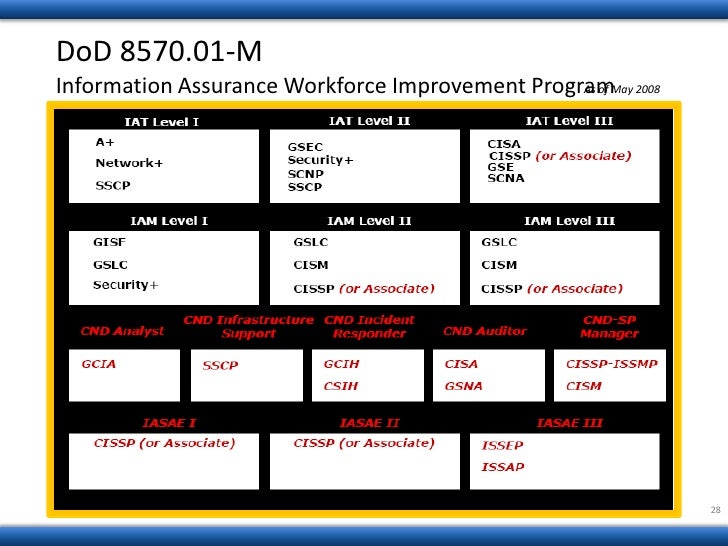Screen dimensions: 728x546
Task: Select CISM under IAM Level III
Action: pos(499,265)
